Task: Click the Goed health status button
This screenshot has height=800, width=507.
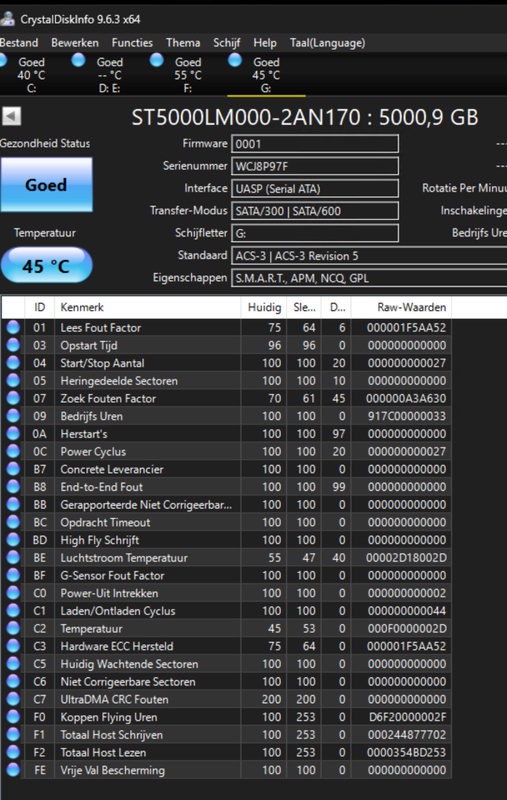Action: coord(46,185)
